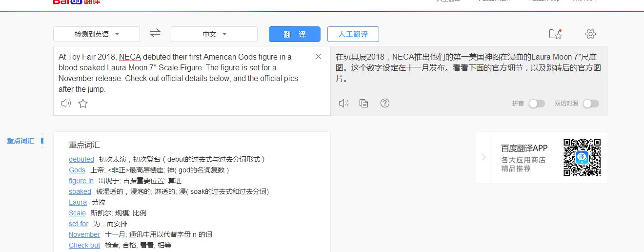Open the 'Scale' vocabulary link
This screenshot has width=644, height=252.
point(77,213)
